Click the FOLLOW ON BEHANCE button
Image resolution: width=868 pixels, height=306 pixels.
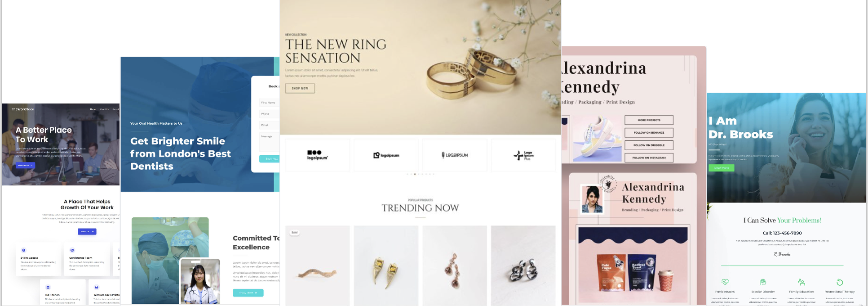(649, 133)
